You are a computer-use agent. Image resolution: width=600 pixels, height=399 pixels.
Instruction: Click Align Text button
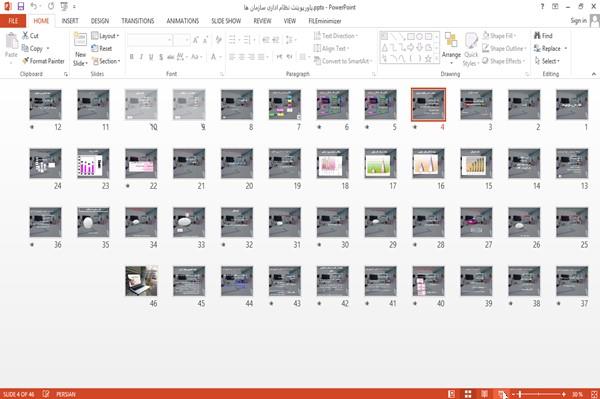[331, 48]
